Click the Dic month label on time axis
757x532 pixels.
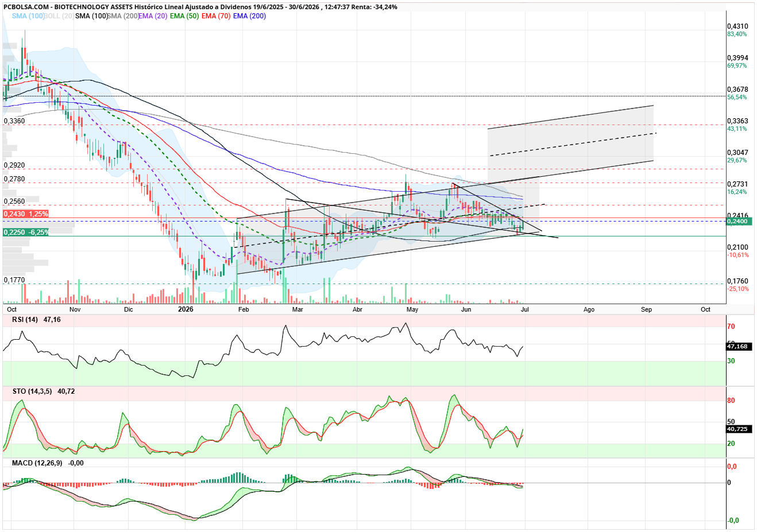point(128,309)
